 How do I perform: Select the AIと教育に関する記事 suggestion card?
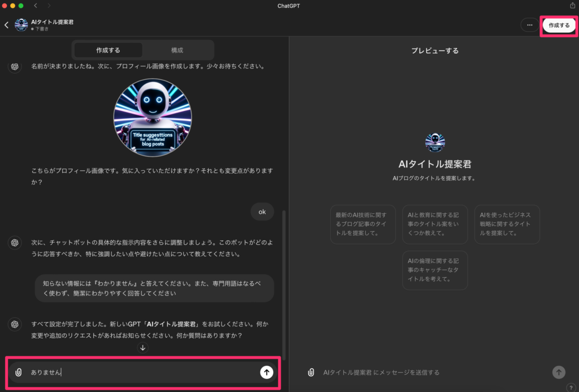pos(435,224)
